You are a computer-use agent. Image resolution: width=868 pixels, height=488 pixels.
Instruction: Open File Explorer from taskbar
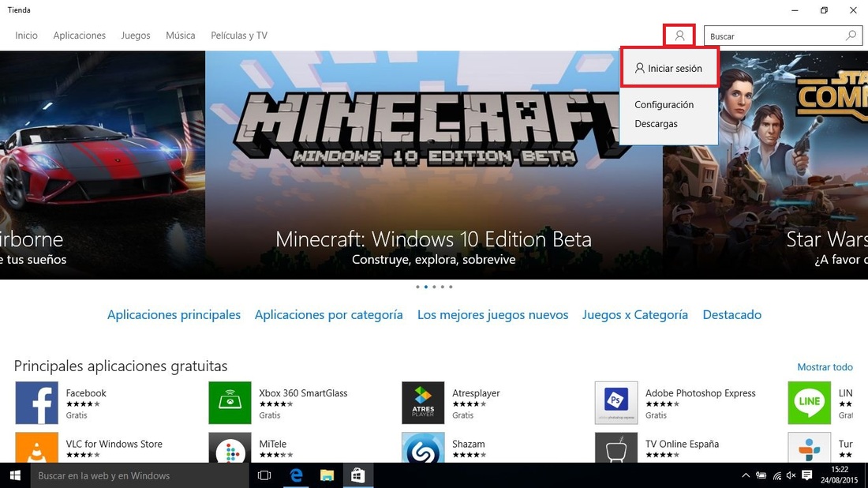click(327, 476)
